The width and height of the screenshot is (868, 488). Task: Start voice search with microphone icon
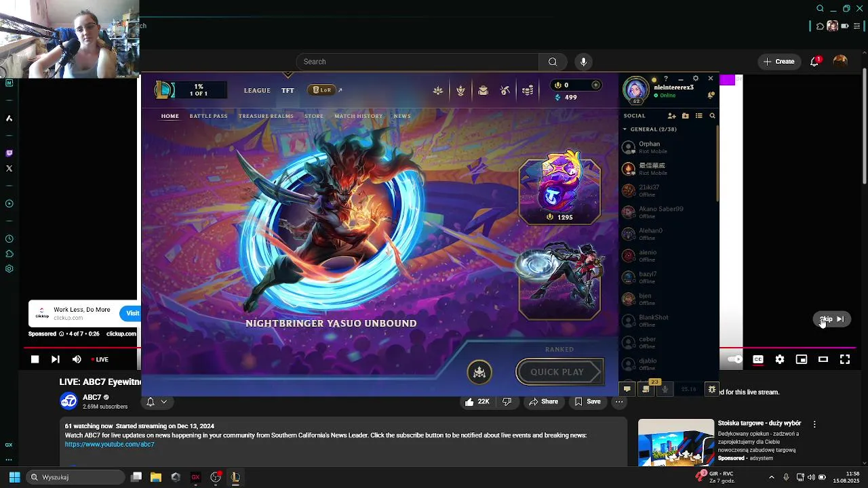pyautogui.click(x=583, y=62)
